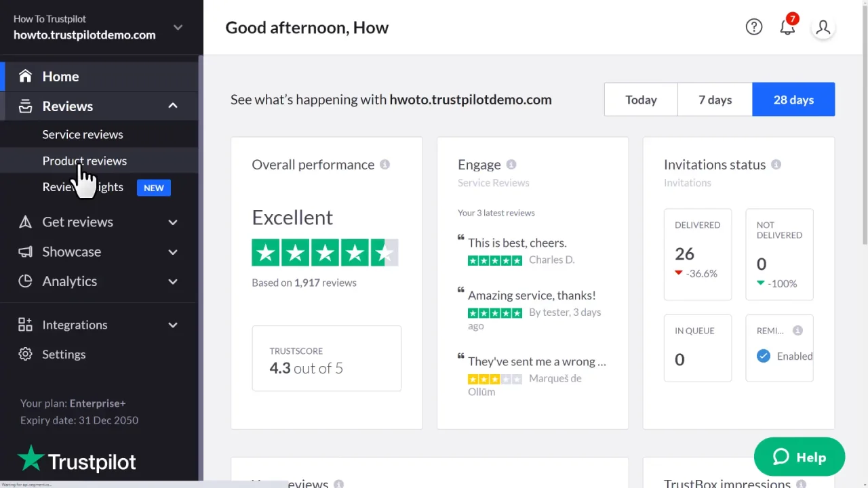Viewport: 868px width, 488px height.
Task: Switch the time range to 7 days
Action: (715, 100)
